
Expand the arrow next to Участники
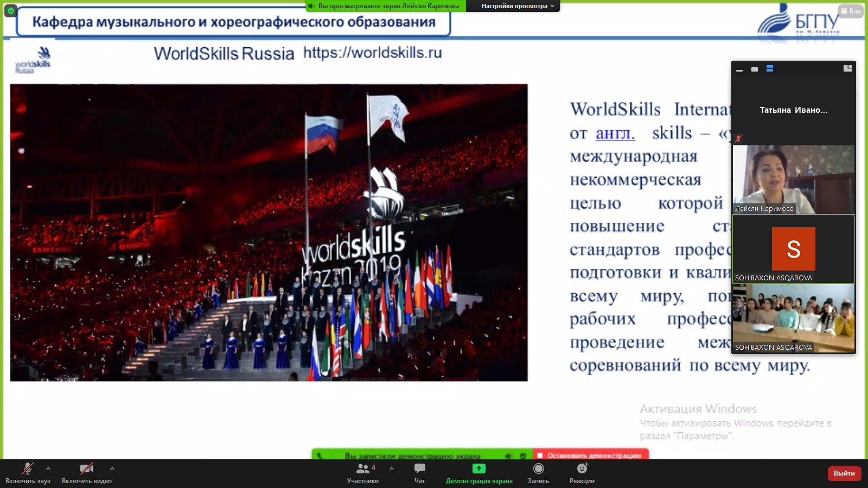tap(392, 468)
